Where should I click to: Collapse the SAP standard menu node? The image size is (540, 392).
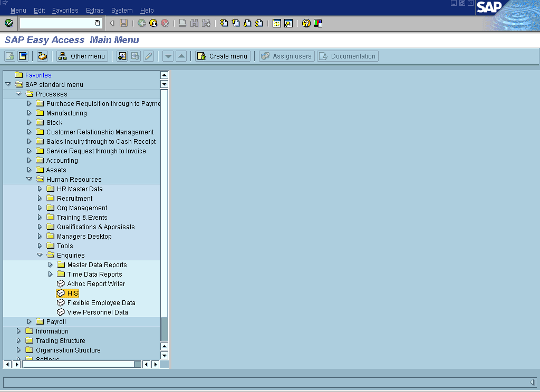click(x=8, y=84)
